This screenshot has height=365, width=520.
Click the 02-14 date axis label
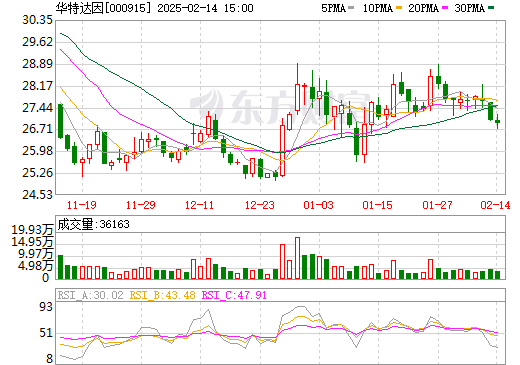coord(495,205)
